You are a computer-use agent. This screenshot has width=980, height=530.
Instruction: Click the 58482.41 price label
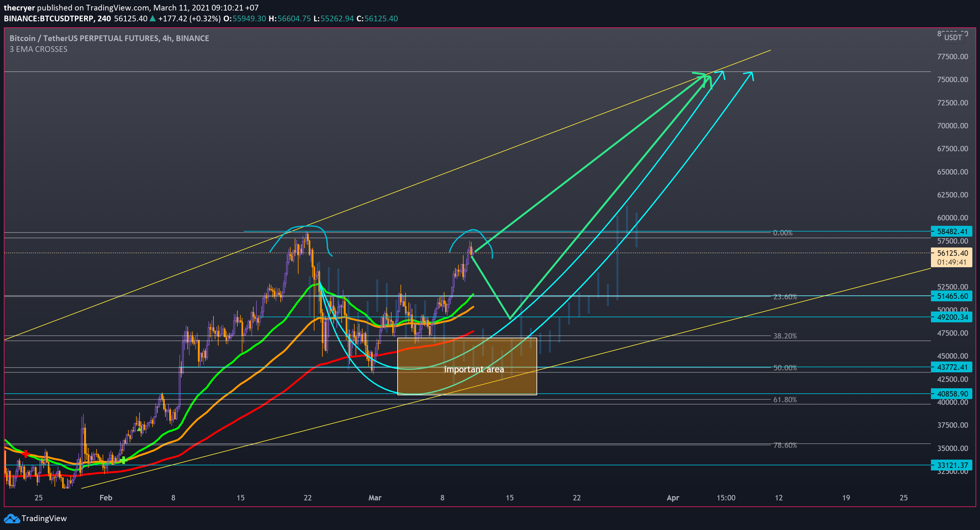point(951,231)
